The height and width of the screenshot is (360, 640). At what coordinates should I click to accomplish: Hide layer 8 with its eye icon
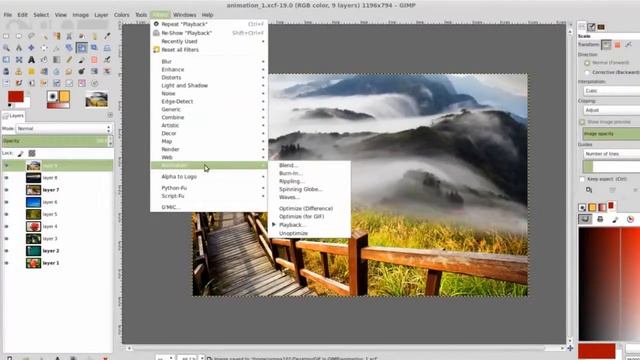click(6, 178)
